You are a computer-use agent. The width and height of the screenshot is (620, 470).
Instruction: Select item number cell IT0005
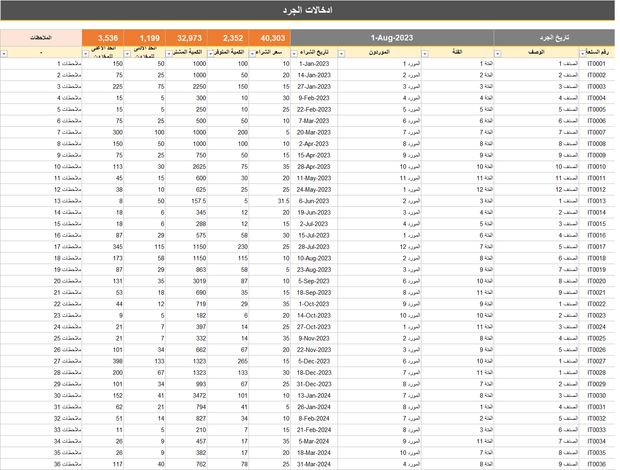597,109
